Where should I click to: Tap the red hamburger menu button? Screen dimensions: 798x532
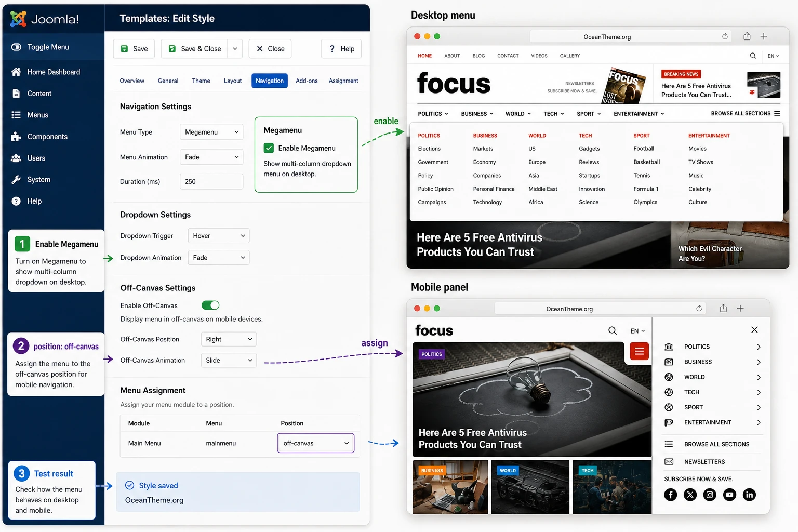coord(639,351)
